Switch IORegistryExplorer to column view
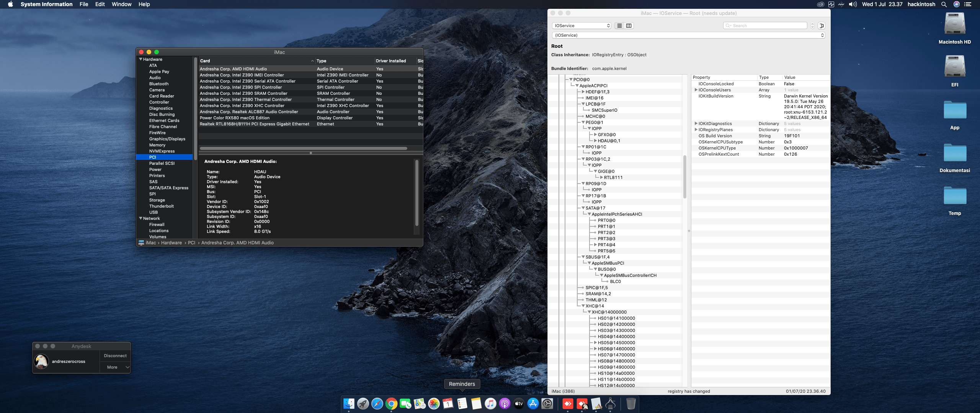 [x=629, y=26]
